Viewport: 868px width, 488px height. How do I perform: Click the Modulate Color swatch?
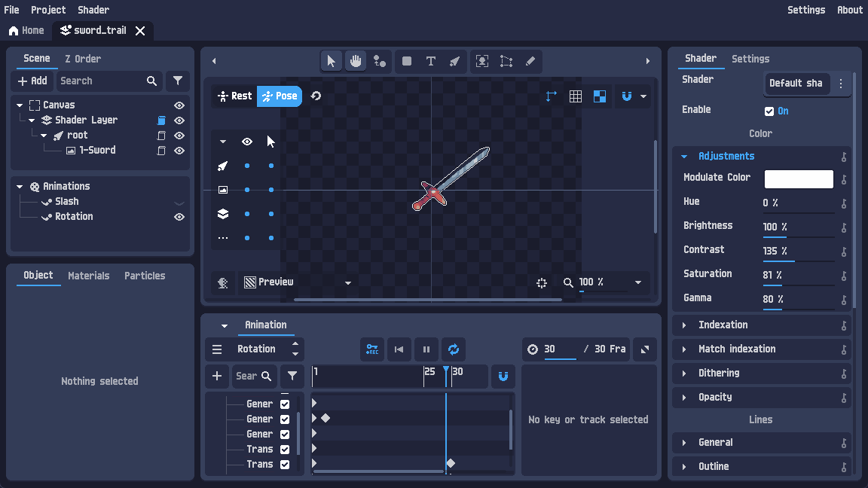[799, 179]
